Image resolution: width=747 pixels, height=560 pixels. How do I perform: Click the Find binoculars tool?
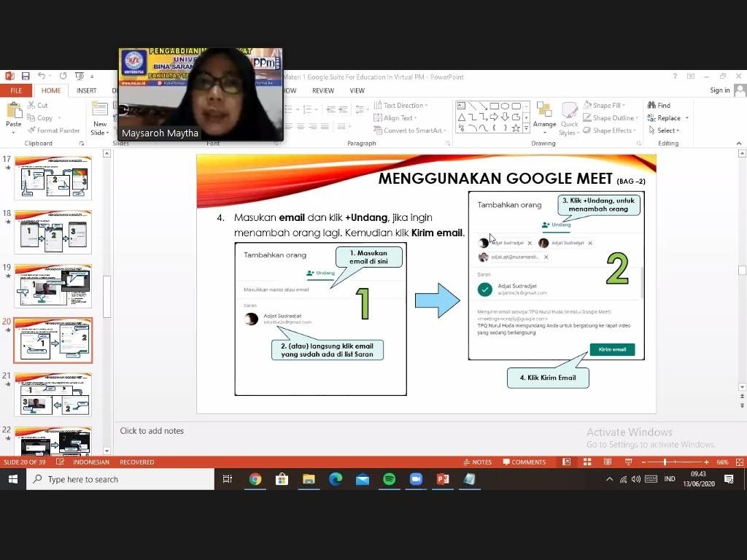pos(659,105)
